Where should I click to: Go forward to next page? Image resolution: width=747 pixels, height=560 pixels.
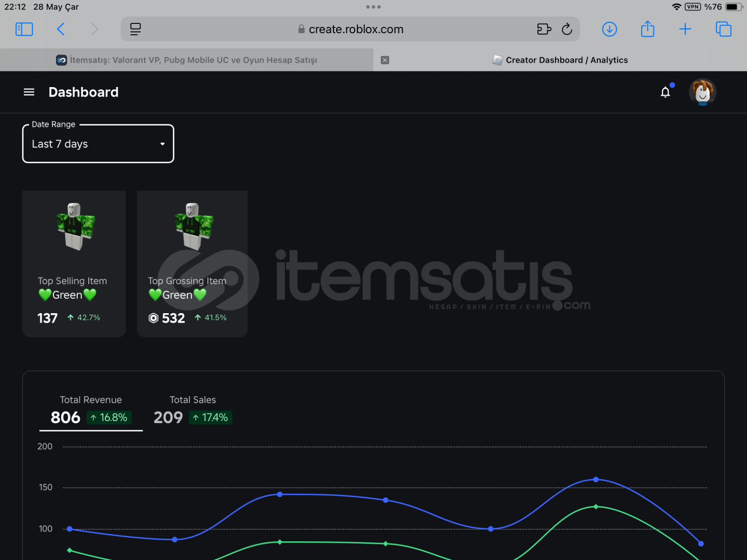[x=94, y=29]
